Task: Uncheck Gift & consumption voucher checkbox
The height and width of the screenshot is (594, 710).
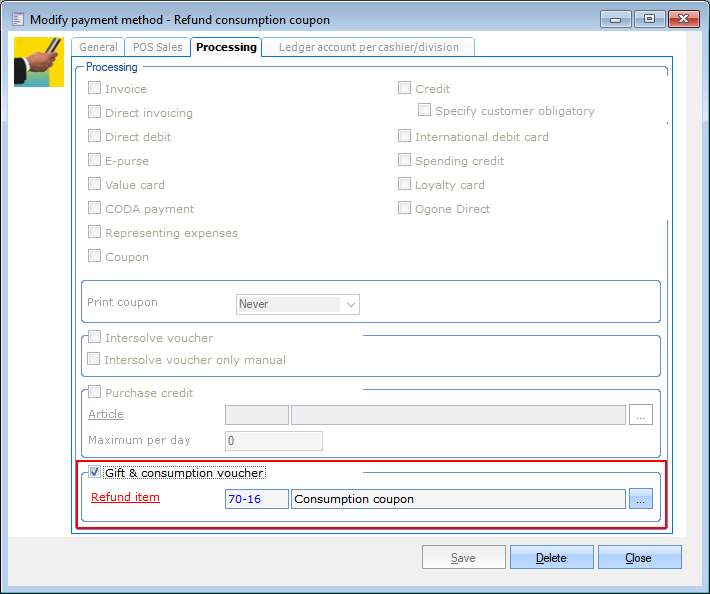Action: click(x=95, y=473)
